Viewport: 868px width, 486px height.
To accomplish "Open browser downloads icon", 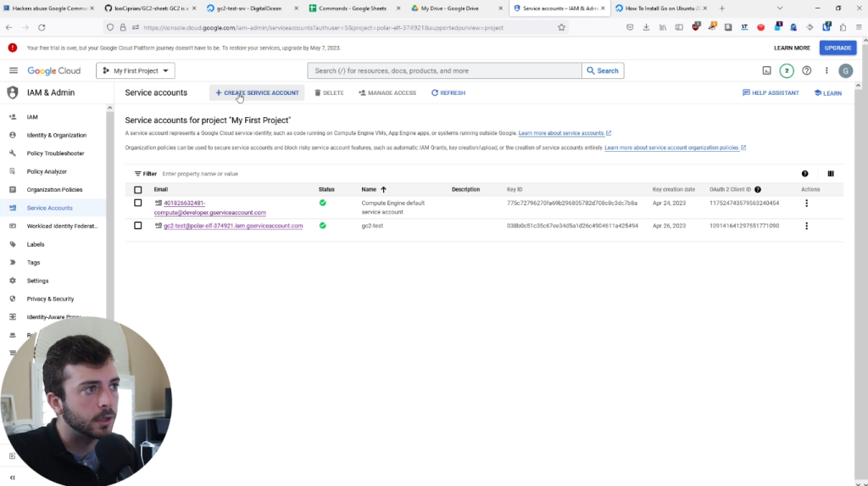I will click(646, 27).
